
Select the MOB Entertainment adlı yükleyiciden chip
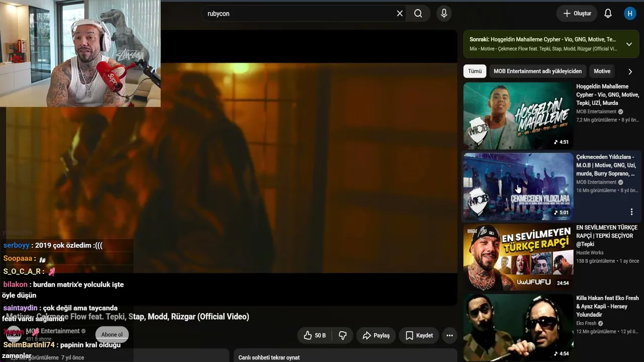point(537,71)
